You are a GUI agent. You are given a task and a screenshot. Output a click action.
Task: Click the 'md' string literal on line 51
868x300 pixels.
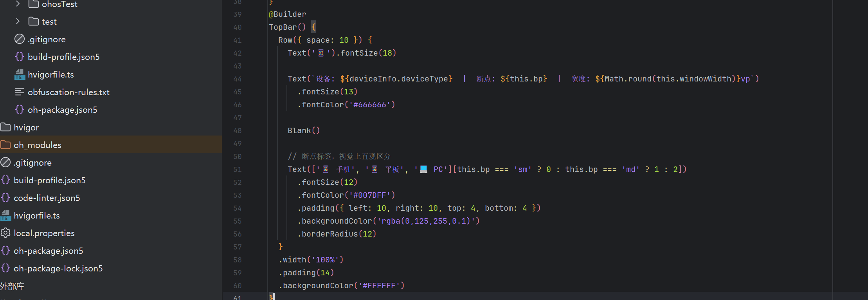coord(631,169)
